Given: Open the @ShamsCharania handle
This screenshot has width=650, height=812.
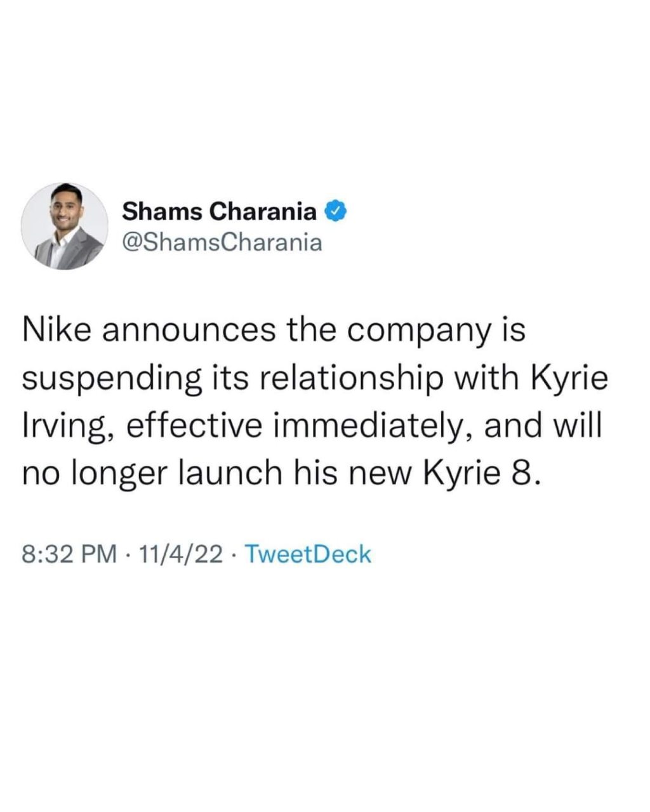Looking at the screenshot, I should [221, 242].
